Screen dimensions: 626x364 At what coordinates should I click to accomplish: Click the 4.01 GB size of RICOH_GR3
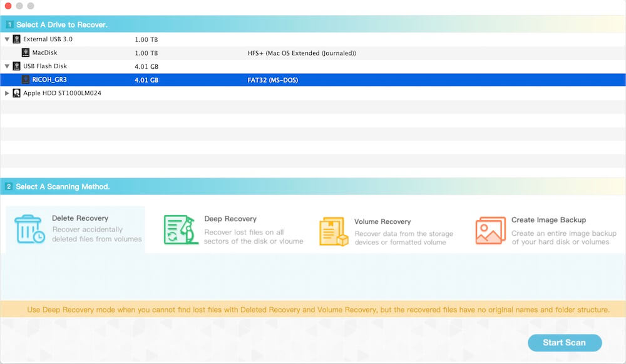coord(146,80)
